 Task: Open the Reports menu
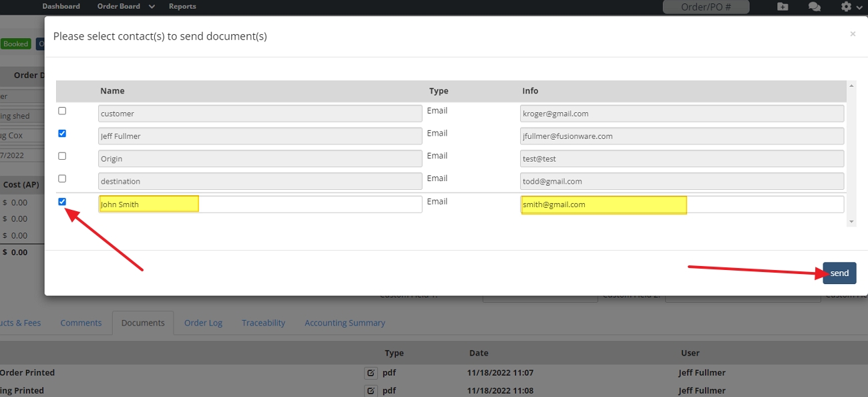(182, 6)
